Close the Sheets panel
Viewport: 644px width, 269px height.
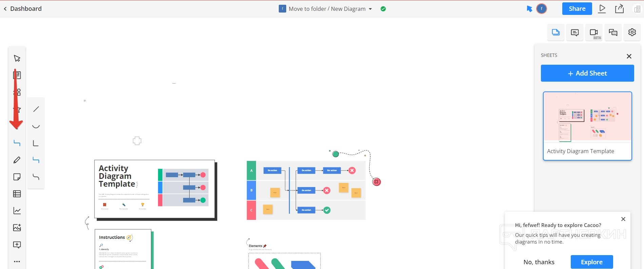[629, 56]
